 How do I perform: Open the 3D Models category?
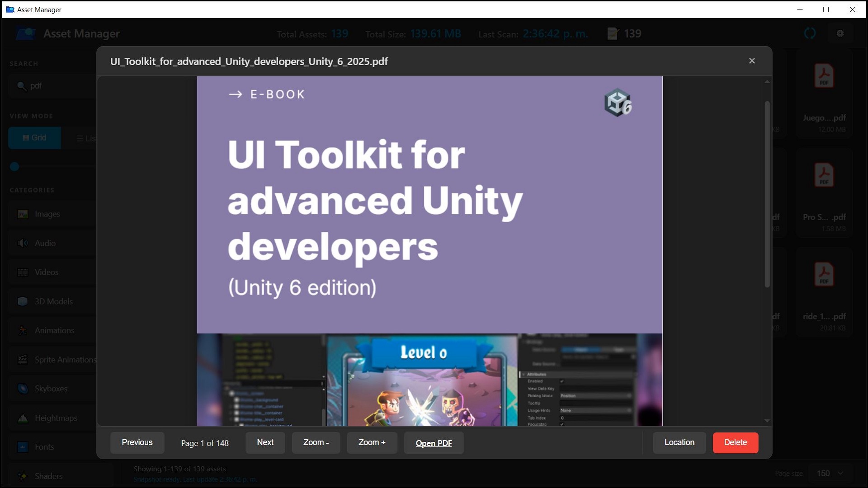point(53,301)
